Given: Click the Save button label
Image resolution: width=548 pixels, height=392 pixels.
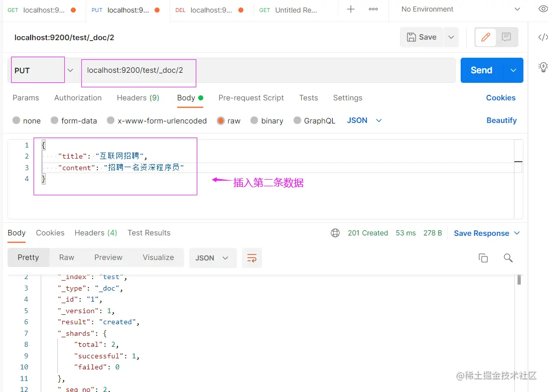Looking at the screenshot, I should click(428, 37).
